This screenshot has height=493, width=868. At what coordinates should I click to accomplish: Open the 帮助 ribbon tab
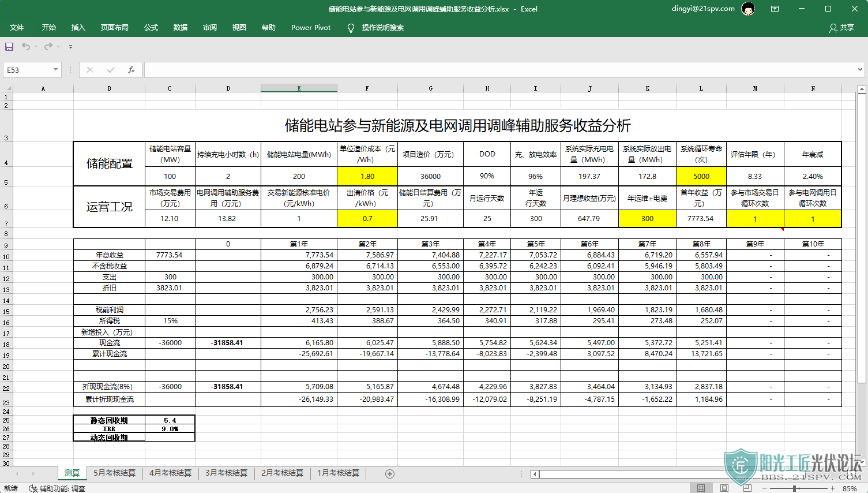[x=269, y=28]
